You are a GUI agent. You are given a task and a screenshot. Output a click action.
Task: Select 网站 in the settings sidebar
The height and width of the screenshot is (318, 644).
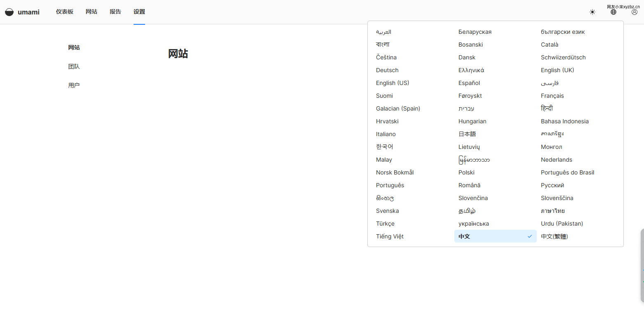pyautogui.click(x=74, y=47)
